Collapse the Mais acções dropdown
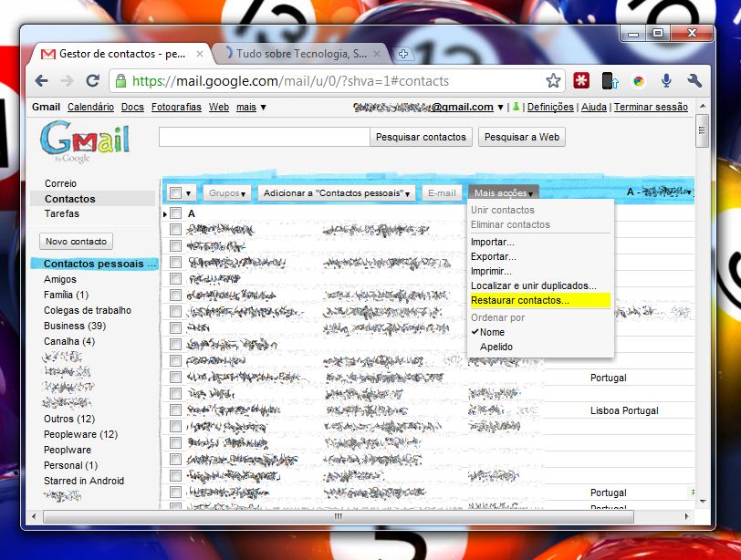The width and height of the screenshot is (741, 560). pyautogui.click(x=504, y=193)
